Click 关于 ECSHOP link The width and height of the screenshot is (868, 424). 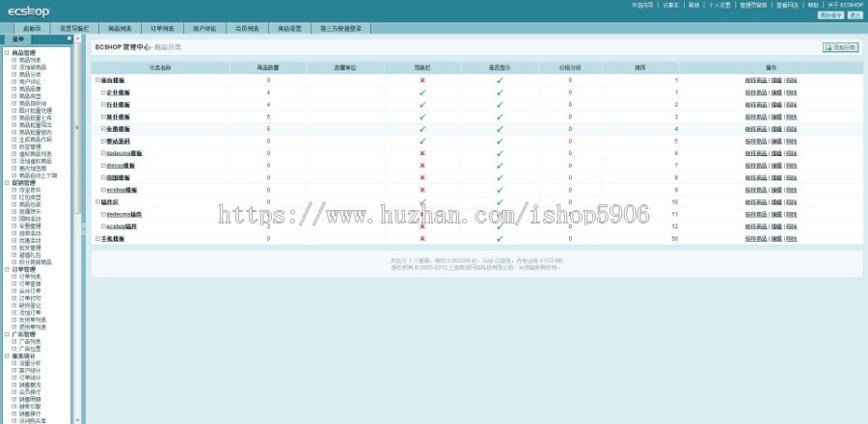845,5
